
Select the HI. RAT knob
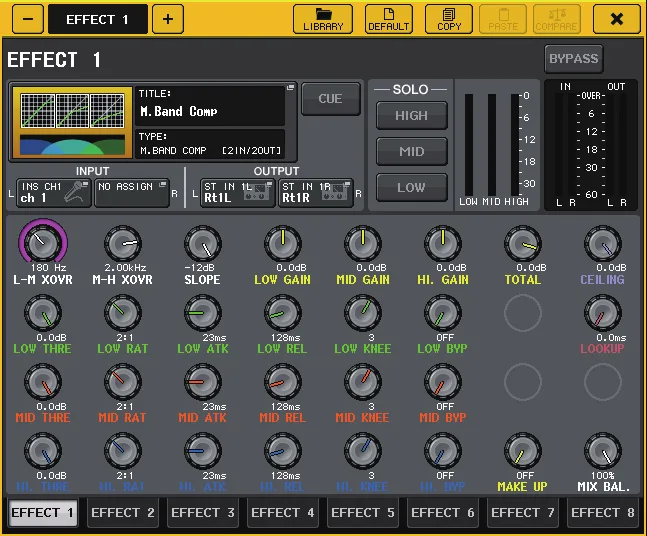(x=123, y=451)
